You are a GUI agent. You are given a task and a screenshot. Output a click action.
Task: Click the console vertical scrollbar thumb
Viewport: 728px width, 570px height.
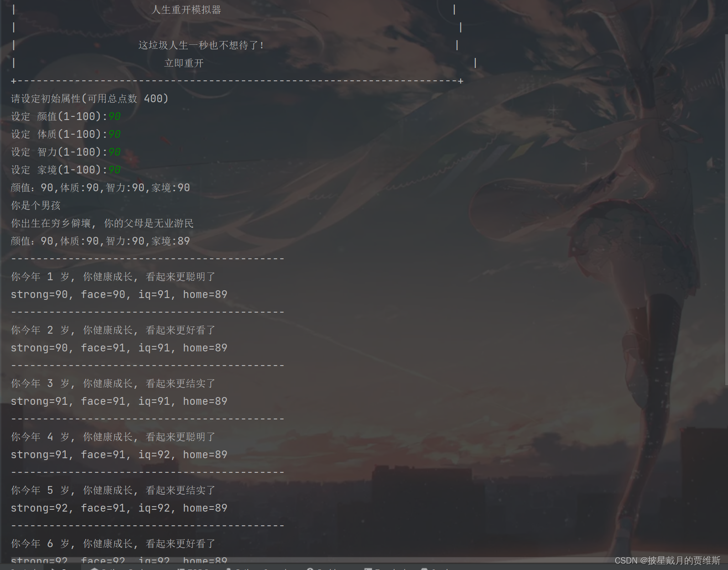(x=726, y=210)
